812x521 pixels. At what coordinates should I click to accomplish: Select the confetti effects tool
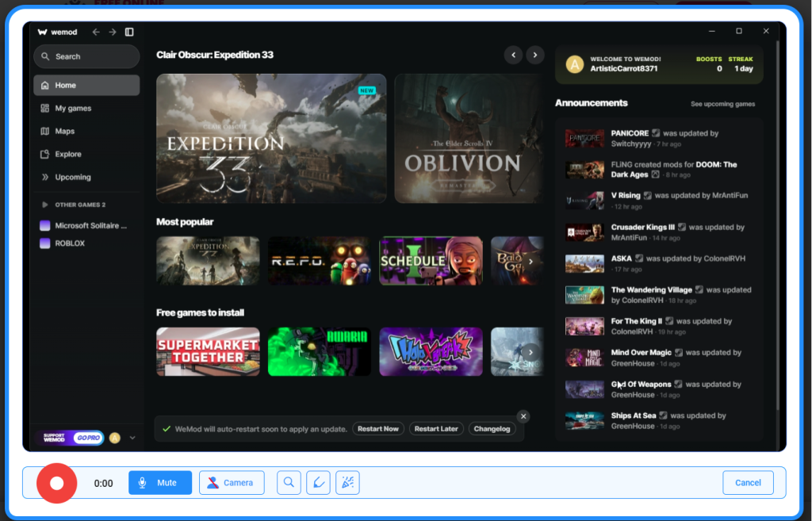347,483
